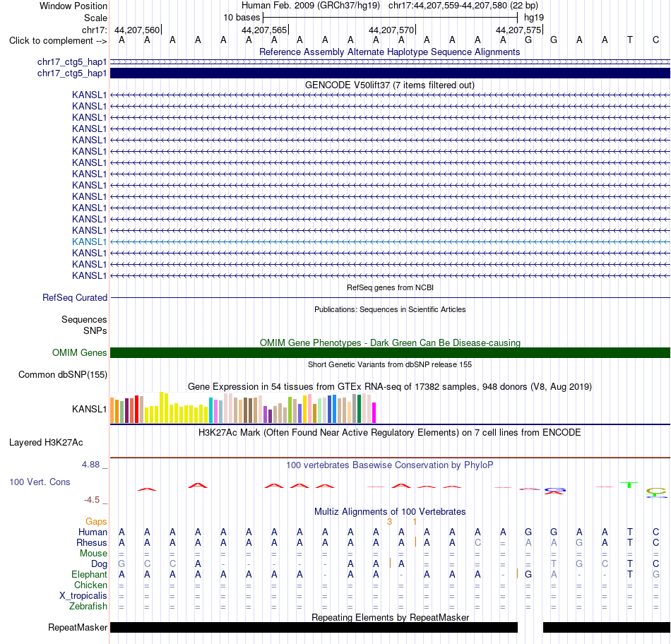Click the Rhesus species label
This screenshot has width=671, height=644.
coord(92,542)
